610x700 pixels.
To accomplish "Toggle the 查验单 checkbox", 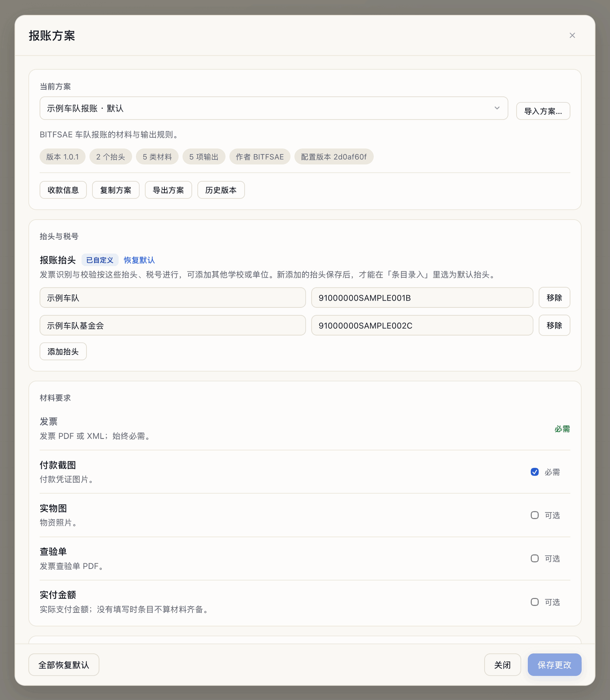I will (x=534, y=558).
